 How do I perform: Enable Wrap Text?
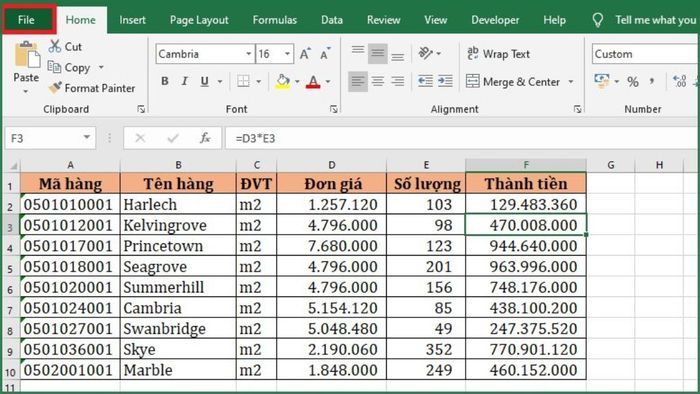(x=498, y=54)
